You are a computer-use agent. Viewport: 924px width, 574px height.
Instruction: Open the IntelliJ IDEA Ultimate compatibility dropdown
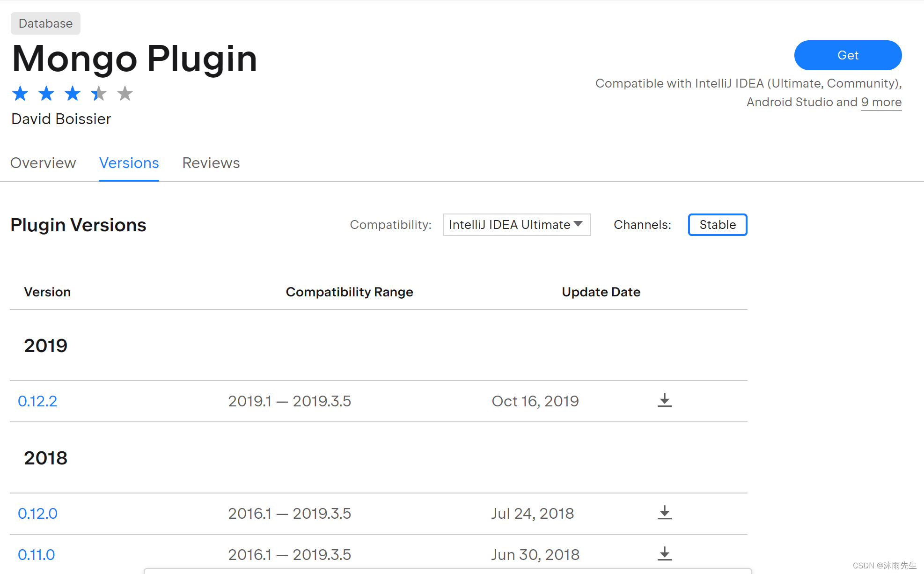(x=516, y=225)
